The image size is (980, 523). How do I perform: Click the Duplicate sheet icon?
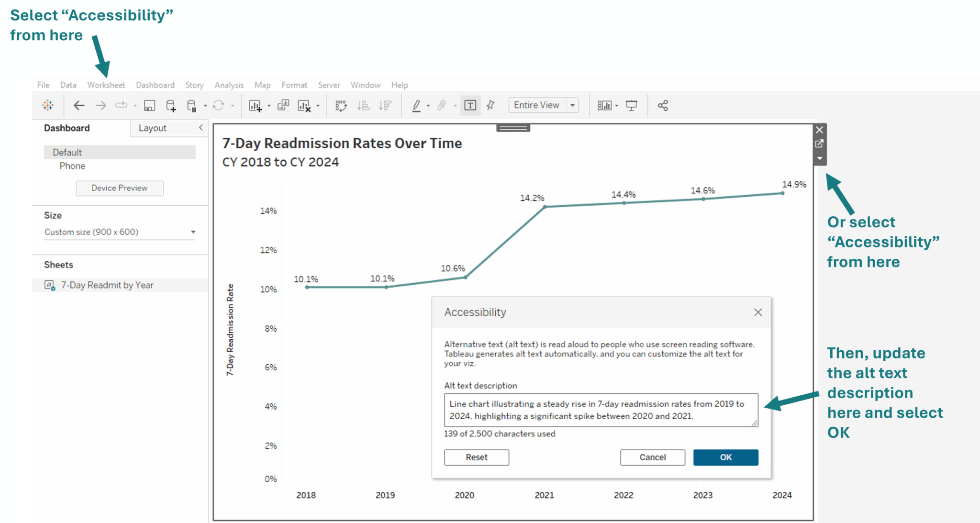(283, 105)
